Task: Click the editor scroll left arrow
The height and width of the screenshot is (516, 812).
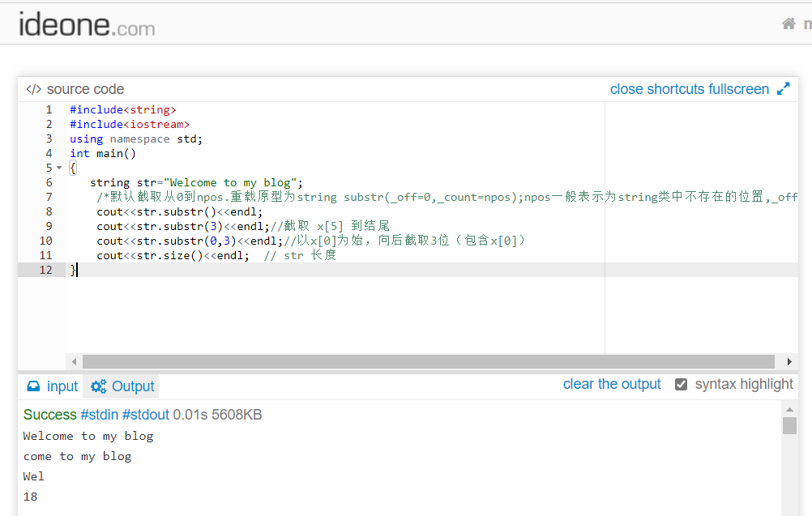Action: [x=74, y=361]
